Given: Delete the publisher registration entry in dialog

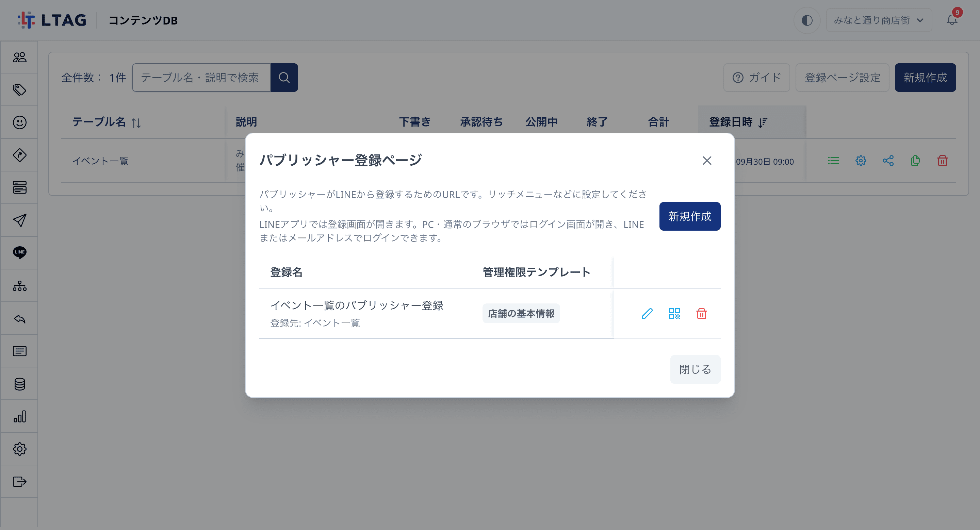Looking at the screenshot, I should (702, 314).
